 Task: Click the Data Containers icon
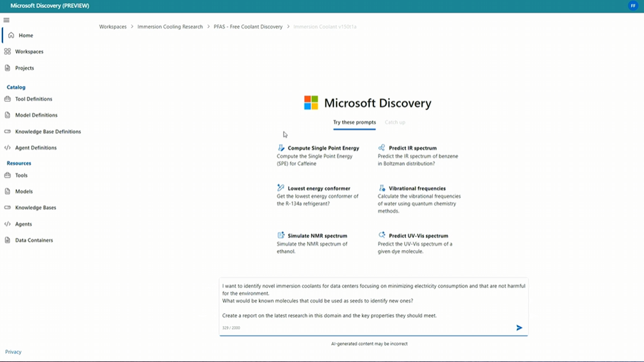(x=8, y=240)
